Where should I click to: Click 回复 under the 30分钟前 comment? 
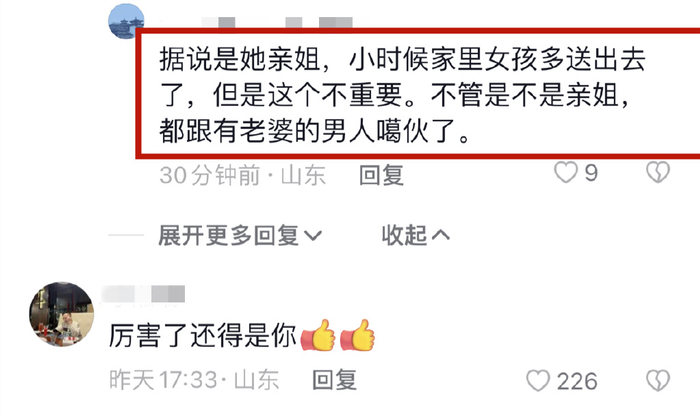point(382,175)
